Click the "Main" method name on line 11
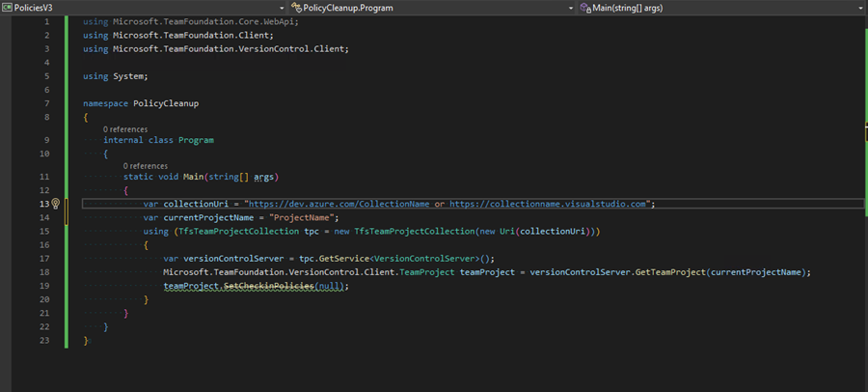 pos(193,177)
